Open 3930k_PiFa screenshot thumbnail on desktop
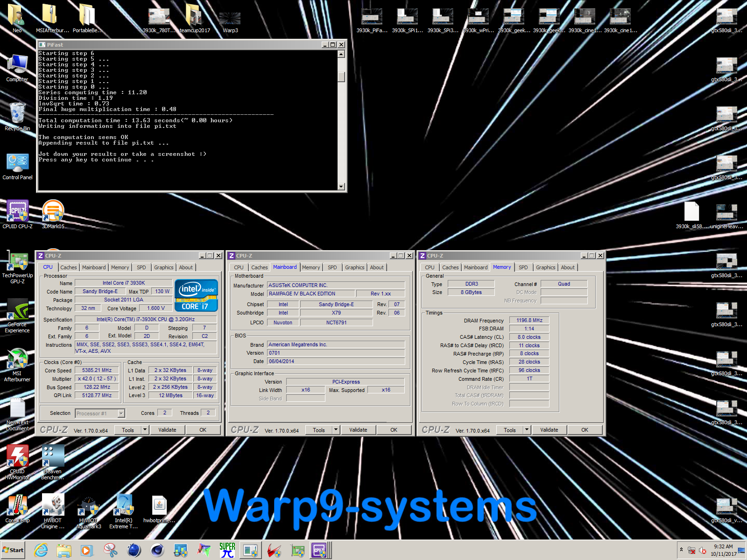The image size is (747, 560). 372,20
